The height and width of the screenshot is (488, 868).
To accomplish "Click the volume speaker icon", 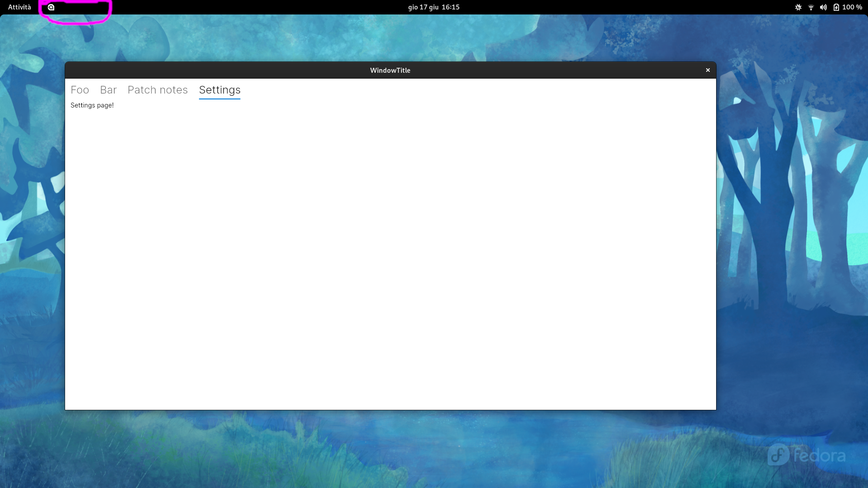I will (823, 7).
